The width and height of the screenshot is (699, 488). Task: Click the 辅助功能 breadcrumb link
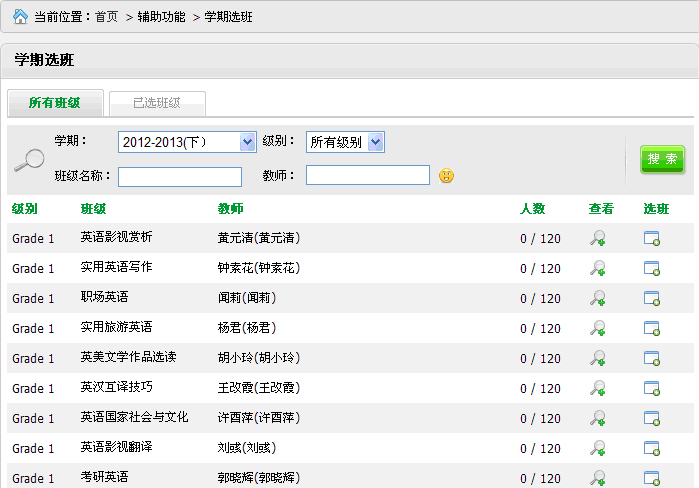point(161,17)
